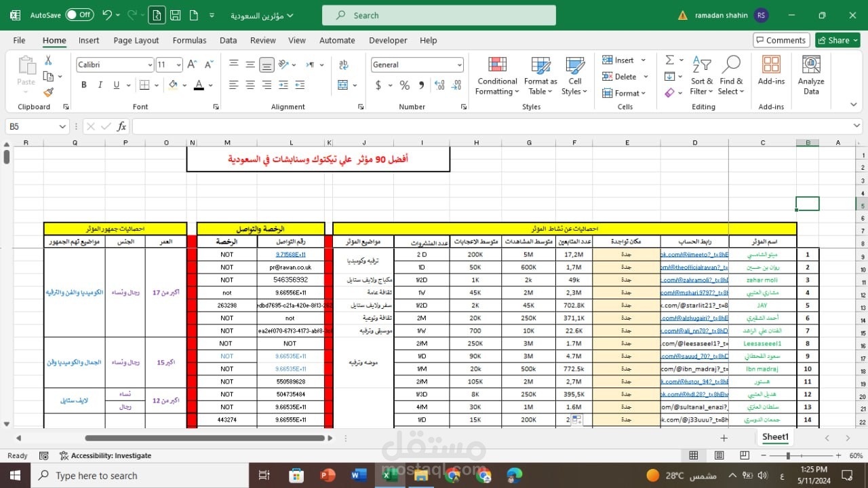Click the Clear eraser icon
Screen dimensions: 868x488
click(x=669, y=92)
